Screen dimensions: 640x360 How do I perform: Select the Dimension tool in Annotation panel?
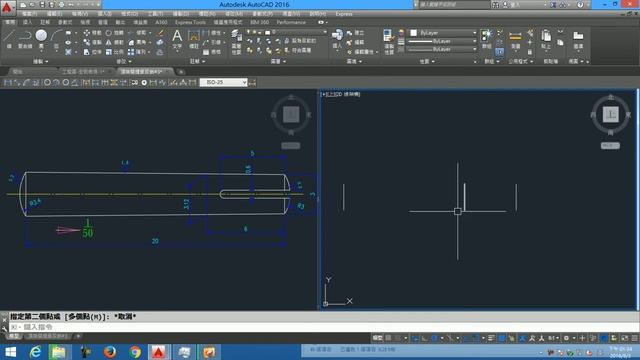click(x=194, y=39)
